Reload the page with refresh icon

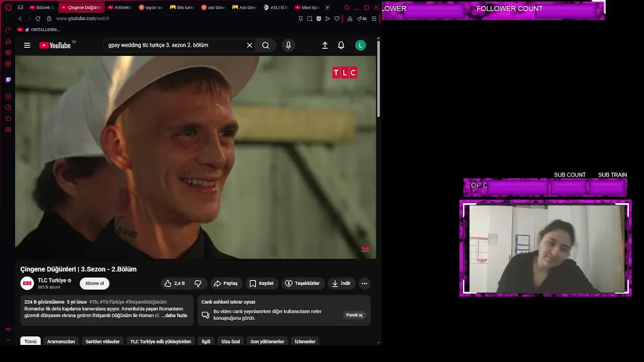click(38, 19)
